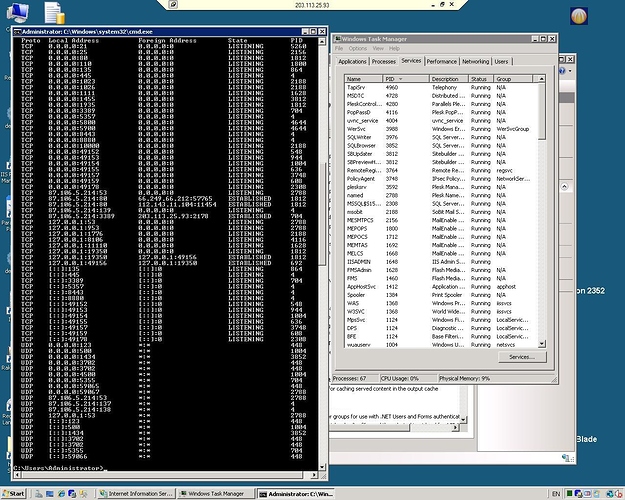
Task: Click the services list scrollbar thumb
Action: coord(542,111)
